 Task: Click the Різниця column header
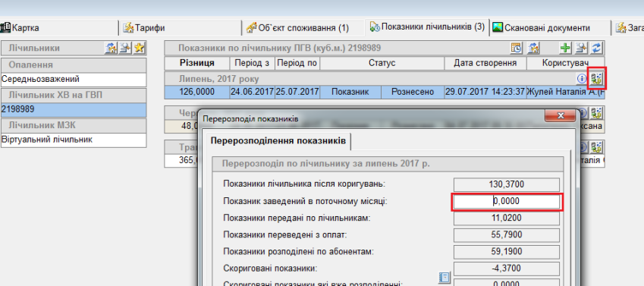[197, 63]
